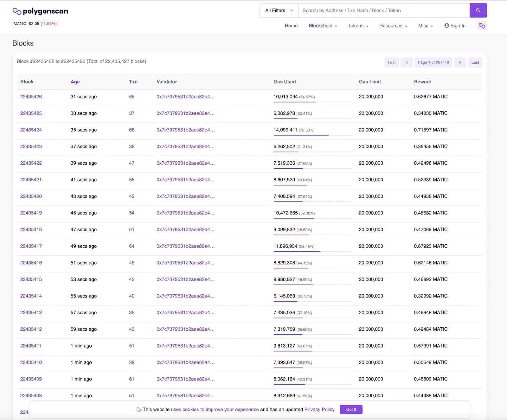Open the Polygon network icon button

click(x=482, y=26)
